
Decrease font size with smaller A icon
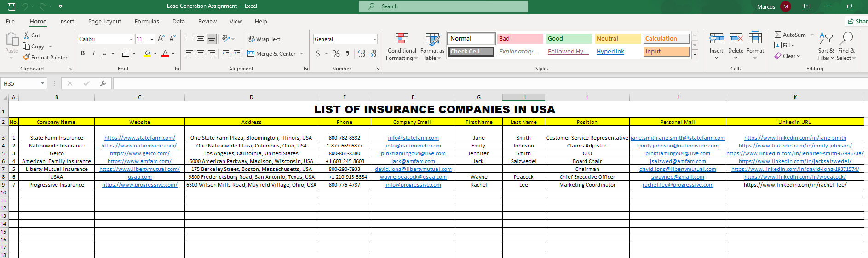pos(172,39)
